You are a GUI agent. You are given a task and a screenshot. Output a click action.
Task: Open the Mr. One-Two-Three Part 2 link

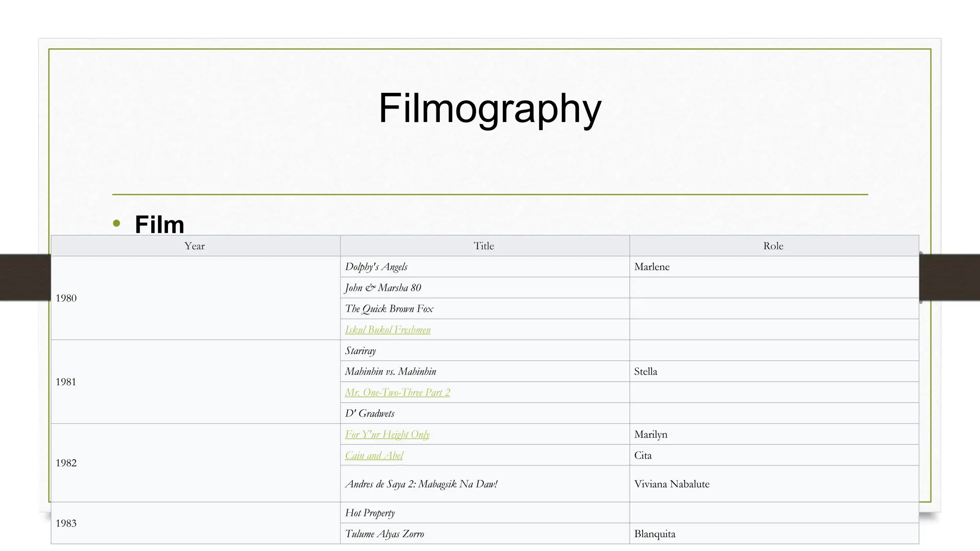point(397,393)
